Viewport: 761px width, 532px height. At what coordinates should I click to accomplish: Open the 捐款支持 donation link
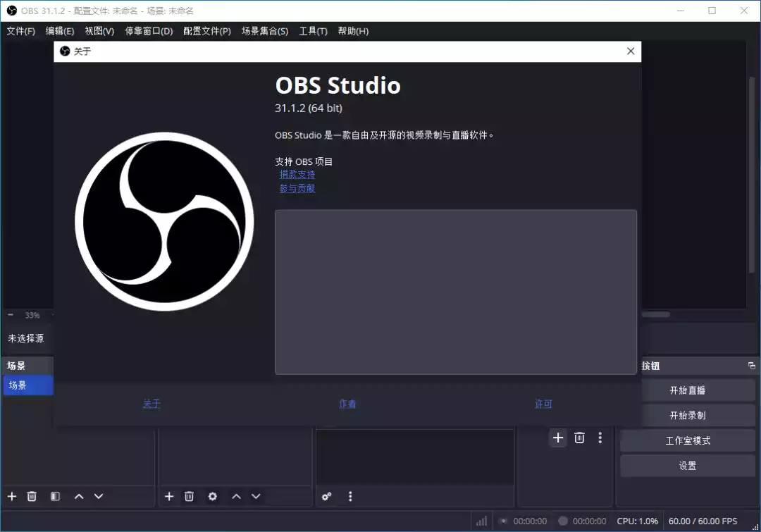click(297, 174)
